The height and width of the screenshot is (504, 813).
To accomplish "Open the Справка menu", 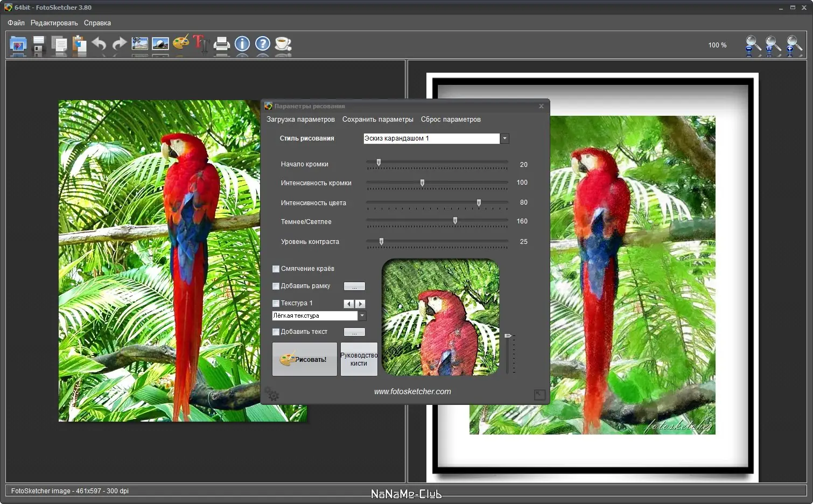I will point(97,23).
